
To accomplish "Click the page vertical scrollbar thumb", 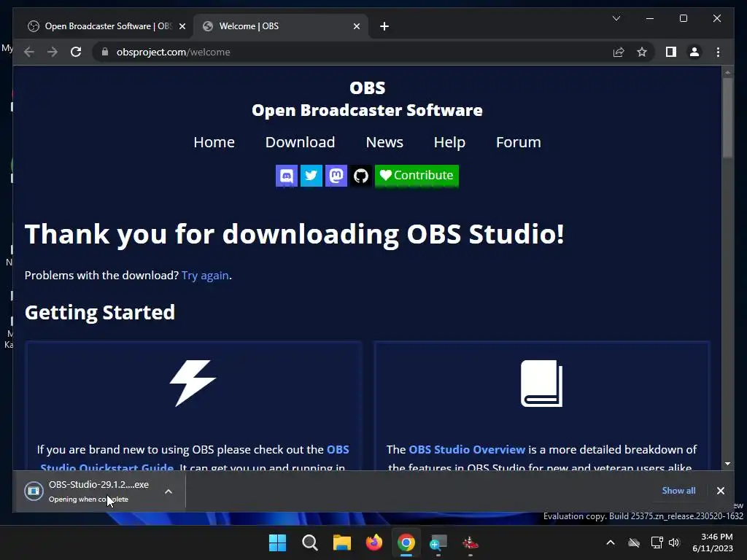I will click(727, 117).
